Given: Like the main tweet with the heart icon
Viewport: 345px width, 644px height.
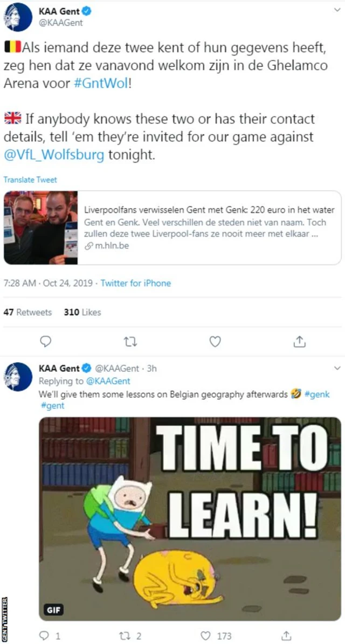Looking at the screenshot, I should click(215, 341).
